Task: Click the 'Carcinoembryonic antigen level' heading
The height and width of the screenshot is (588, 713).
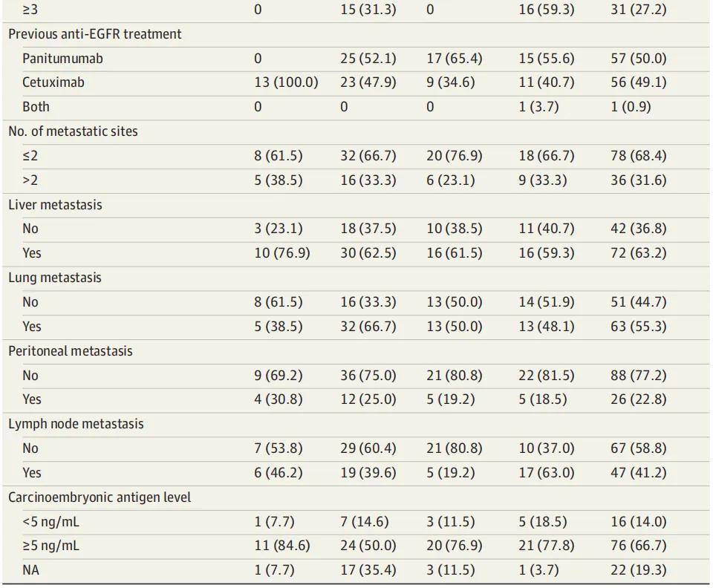Action: coord(100,497)
